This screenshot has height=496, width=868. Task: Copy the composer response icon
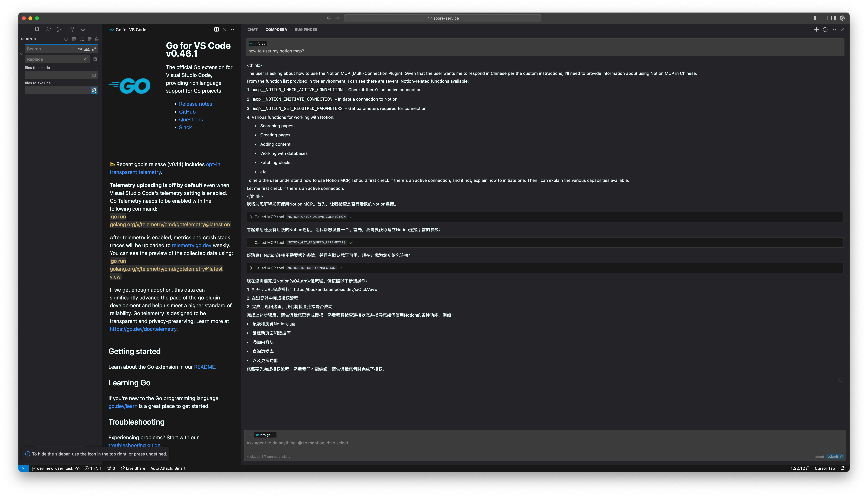point(840,380)
